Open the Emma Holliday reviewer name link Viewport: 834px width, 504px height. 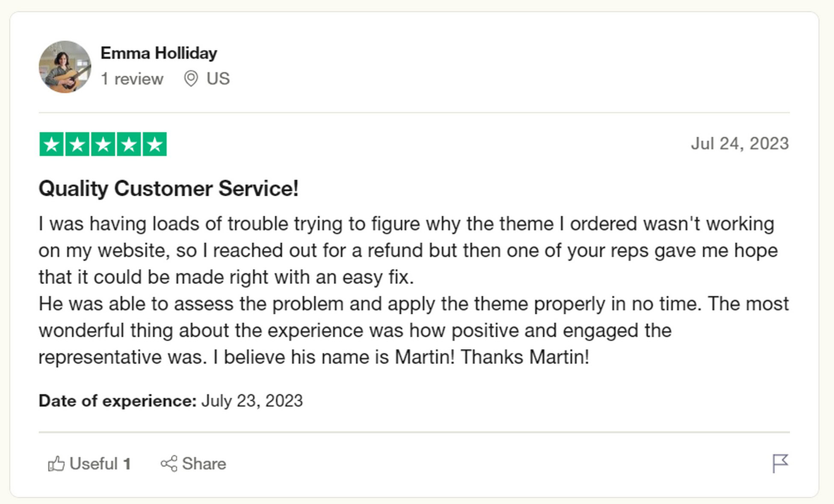159,53
